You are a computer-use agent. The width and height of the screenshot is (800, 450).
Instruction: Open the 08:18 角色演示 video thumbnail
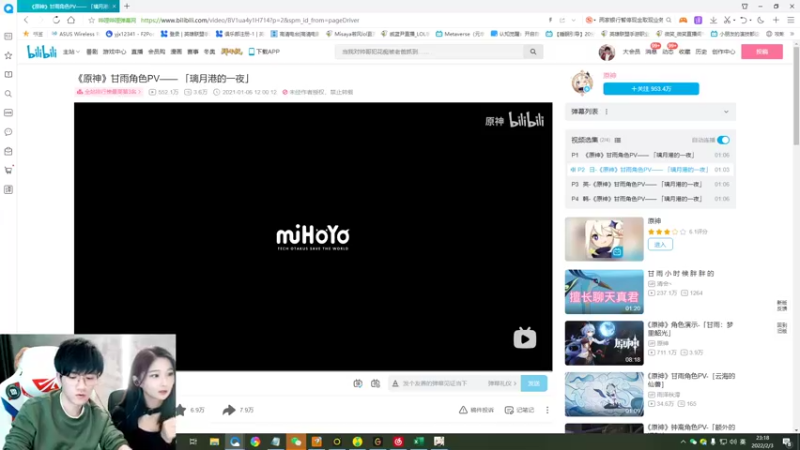coord(604,343)
